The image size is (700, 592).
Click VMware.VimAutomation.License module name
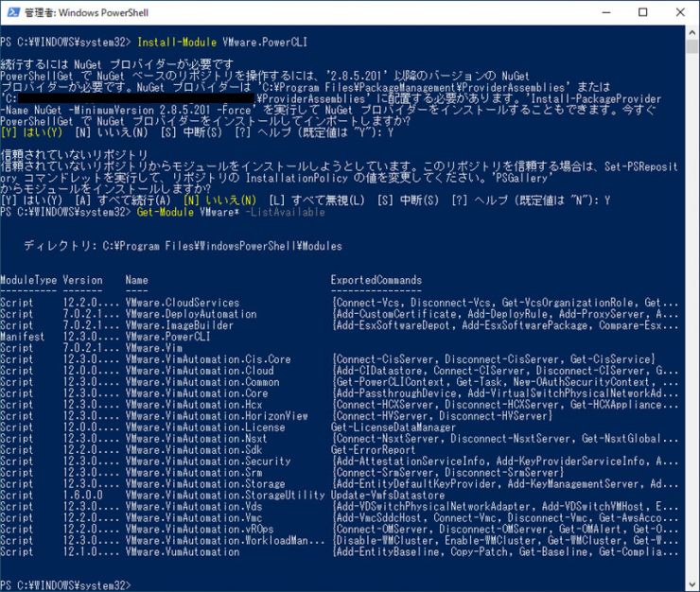pyautogui.click(x=205, y=427)
